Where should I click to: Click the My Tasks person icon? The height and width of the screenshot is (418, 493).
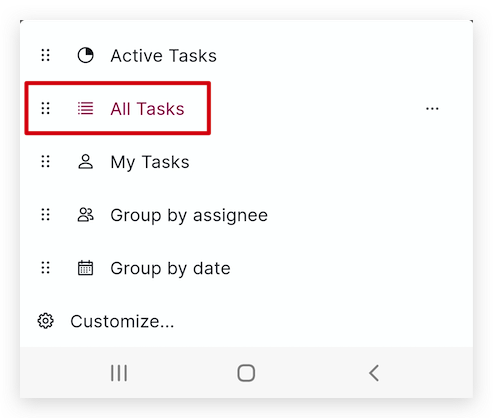click(x=86, y=162)
